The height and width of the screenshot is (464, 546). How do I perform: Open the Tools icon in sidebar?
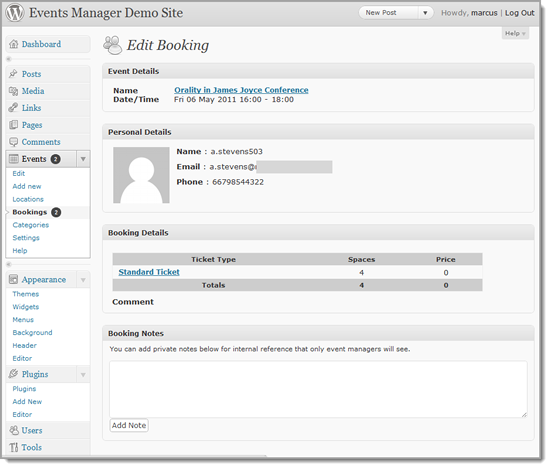14,447
